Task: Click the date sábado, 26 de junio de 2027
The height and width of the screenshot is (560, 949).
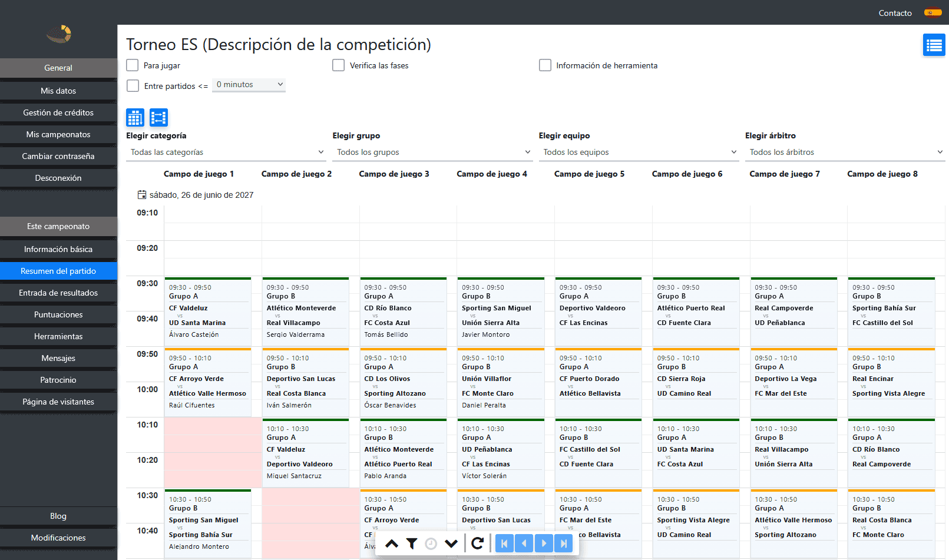Action: point(201,195)
